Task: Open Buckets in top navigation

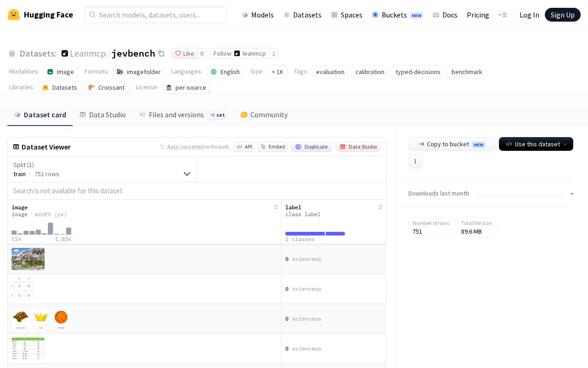Action: pos(397,15)
